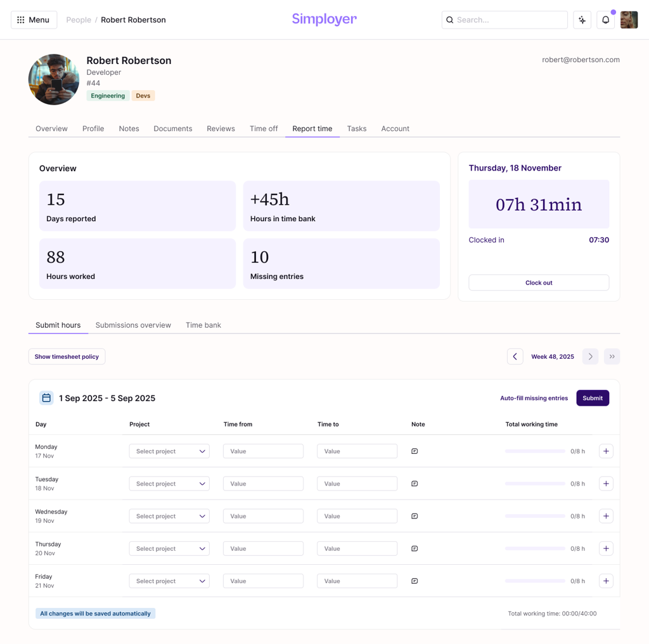The height and width of the screenshot is (644, 649).
Task: Open Monday's Select project dropdown
Action: click(169, 451)
